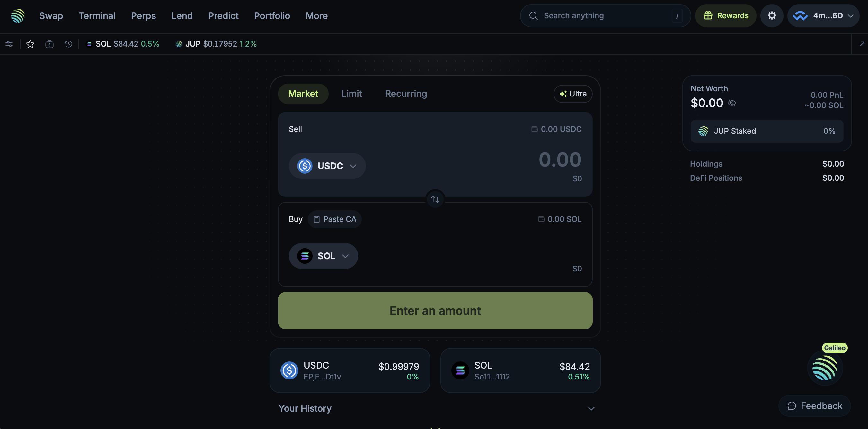Click the Rewards button
Image resolution: width=868 pixels, height=429 pixels.
point(725,15)
